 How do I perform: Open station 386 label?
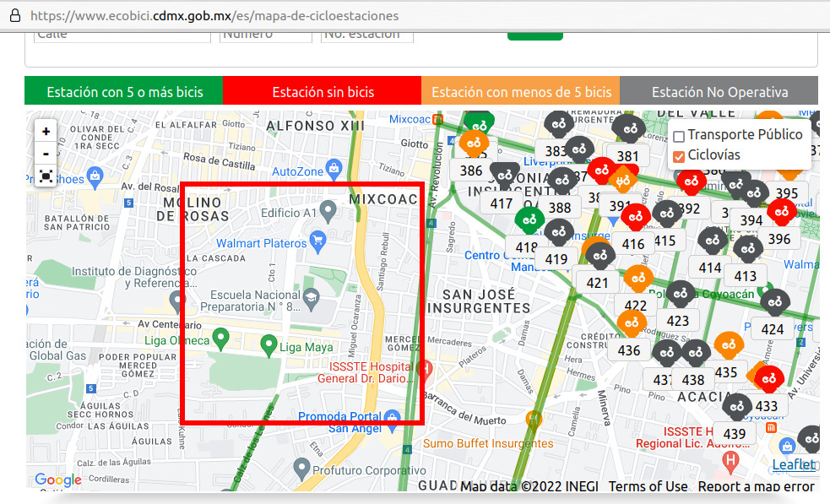tap(470, 171)
